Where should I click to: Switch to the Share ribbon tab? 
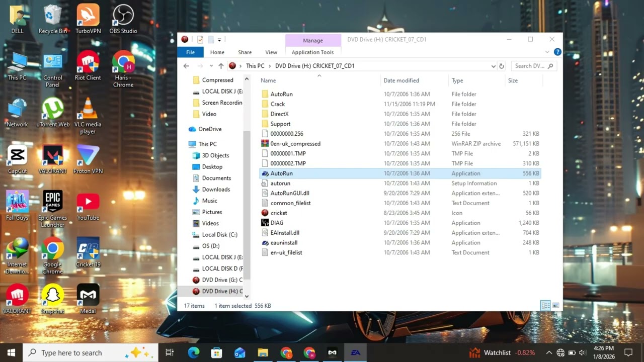pyautogui.click(x=245, y=52)
